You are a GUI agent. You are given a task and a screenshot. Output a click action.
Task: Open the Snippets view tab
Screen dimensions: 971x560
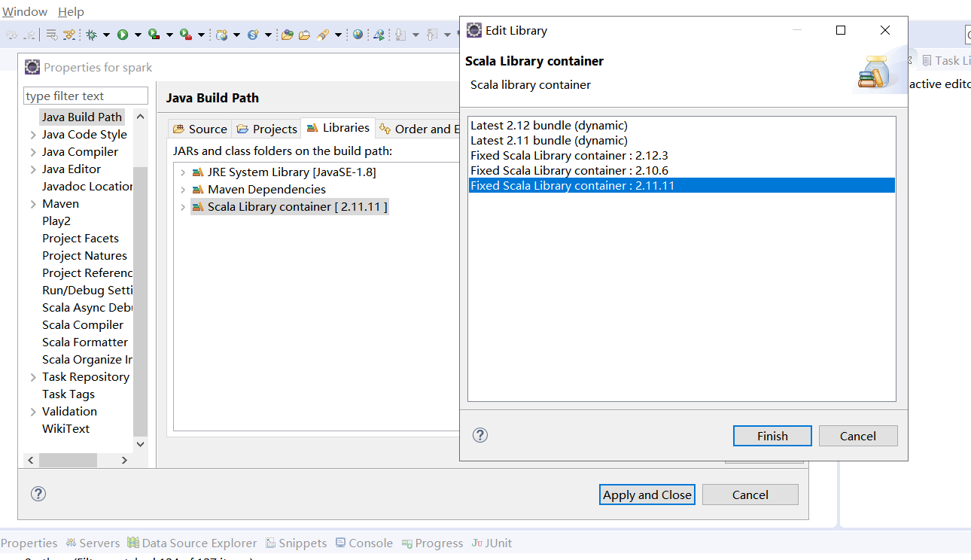[295, 543]
